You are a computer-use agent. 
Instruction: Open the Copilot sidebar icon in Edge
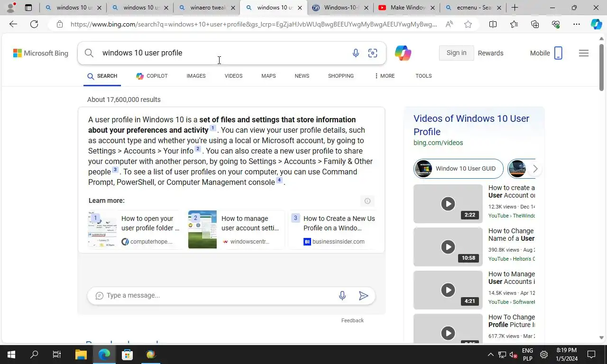pyautogui.click(x=597, y=24)
